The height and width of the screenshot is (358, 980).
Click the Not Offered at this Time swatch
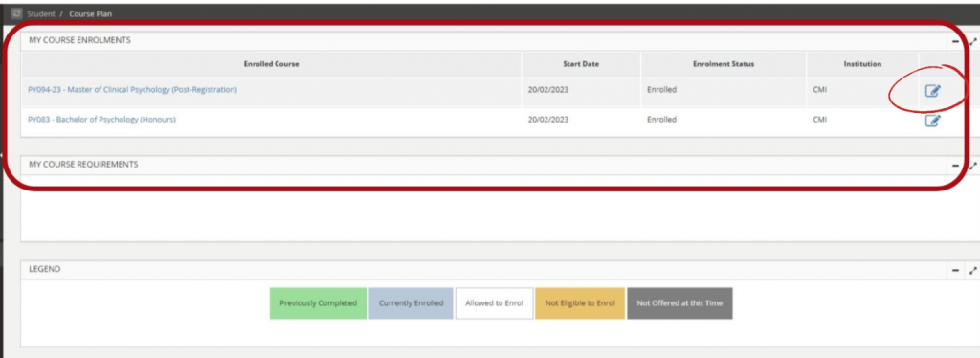[679, 303]
